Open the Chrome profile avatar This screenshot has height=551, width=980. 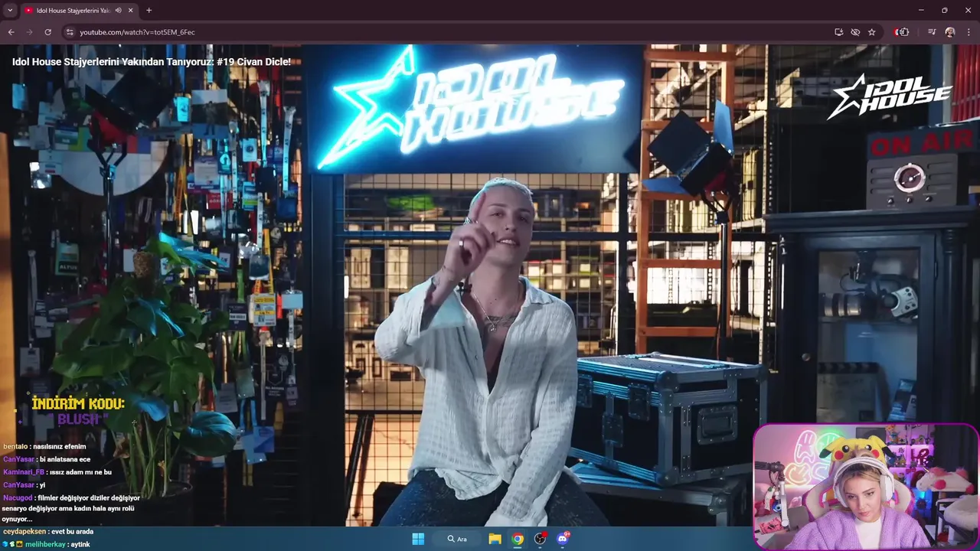(950, 32)
